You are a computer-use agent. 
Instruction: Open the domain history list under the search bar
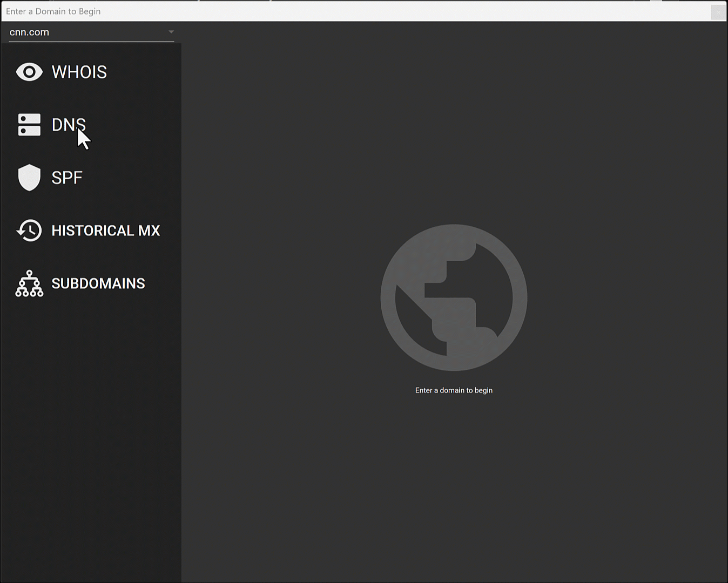pyautogui.click(x=171, y=32)
